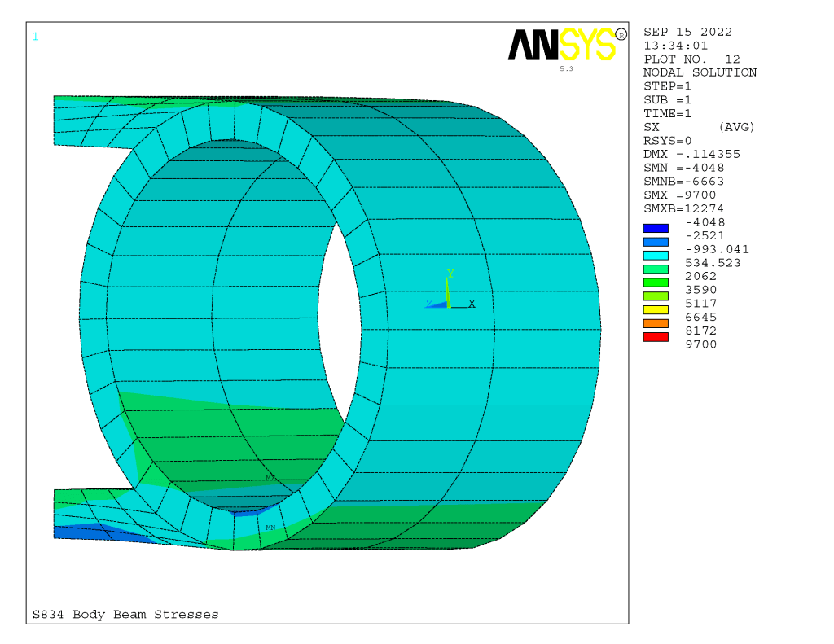The image size is (834, 644).
Task: Click the S834 Body Beam Stresses title
Action: point(125,615)
